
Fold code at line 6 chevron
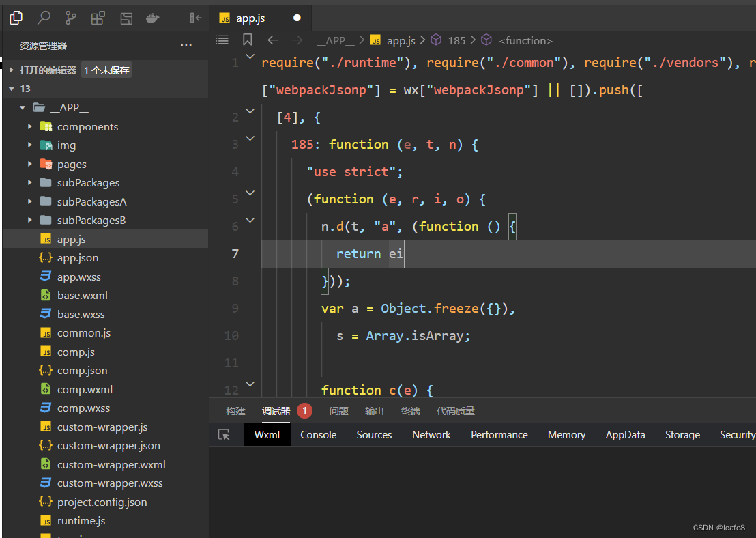click(x=250, y=221)
